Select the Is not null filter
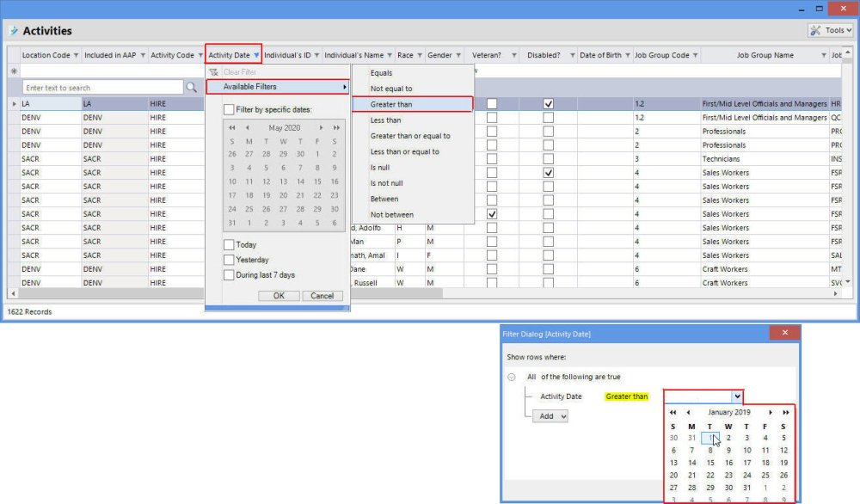Screen dimensions: 860x504 pyautogui.click(x=387, y=183)
